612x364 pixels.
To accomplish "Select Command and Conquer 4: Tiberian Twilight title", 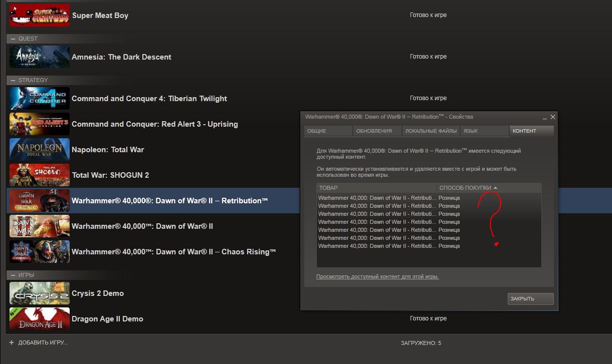I will click(149, 99).
